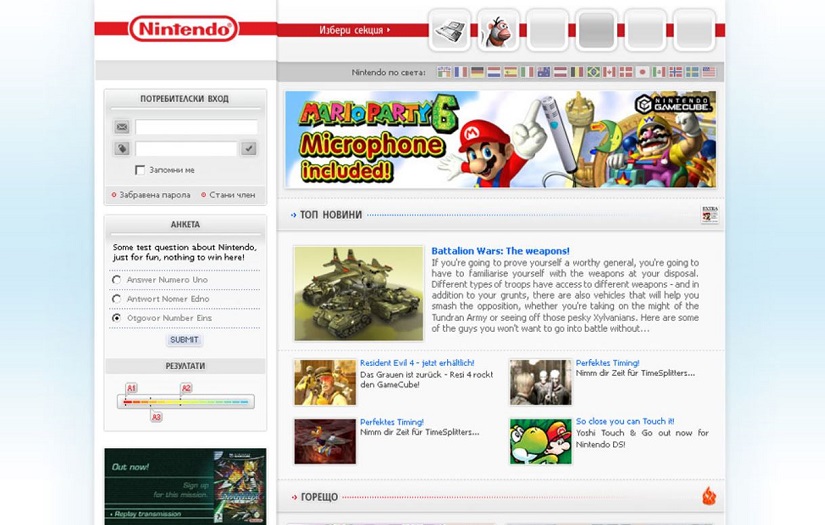Screen dimensions: 825x525
Task: Click the A3 marker below results bar
Action: point(156,417)
